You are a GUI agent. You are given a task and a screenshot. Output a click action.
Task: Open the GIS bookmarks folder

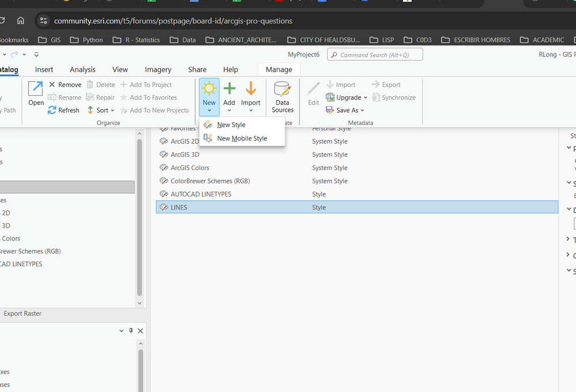pyautogui.click(x=50, y=40)
